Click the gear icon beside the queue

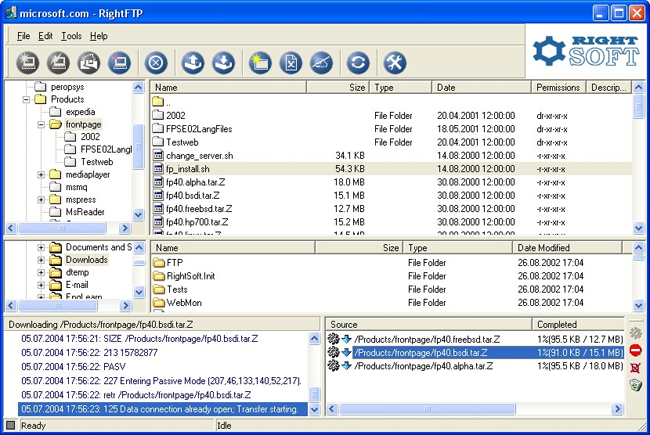635,333
